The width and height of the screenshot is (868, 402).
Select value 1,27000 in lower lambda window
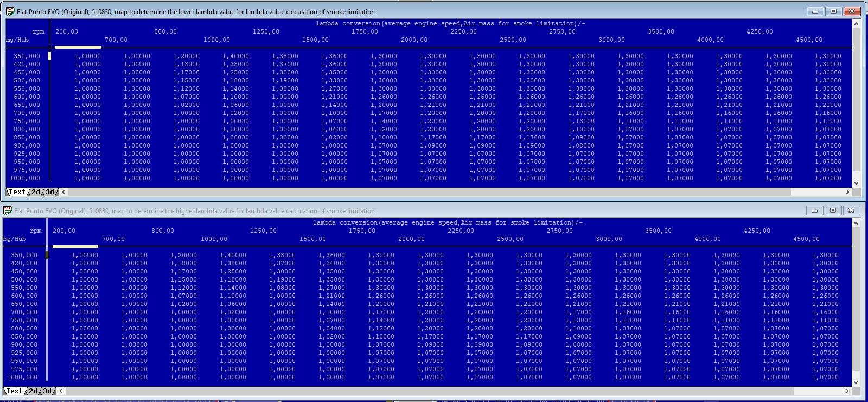coord(335,88)
